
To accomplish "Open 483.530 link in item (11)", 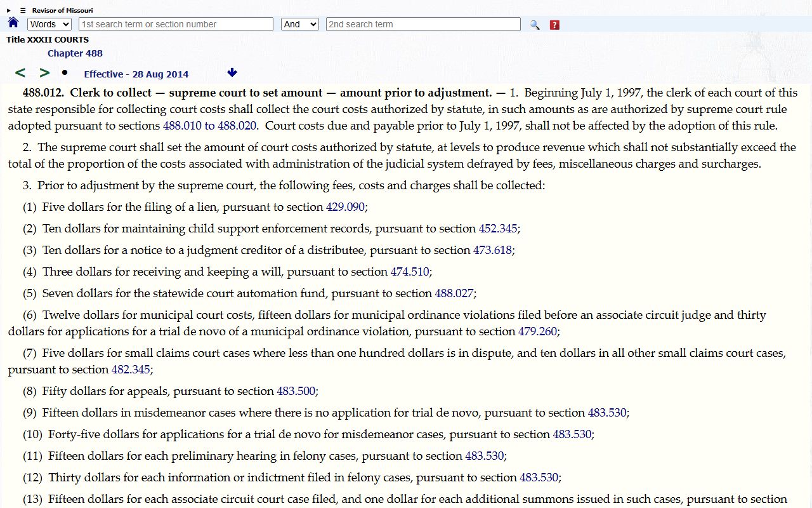I will [485, 456].
